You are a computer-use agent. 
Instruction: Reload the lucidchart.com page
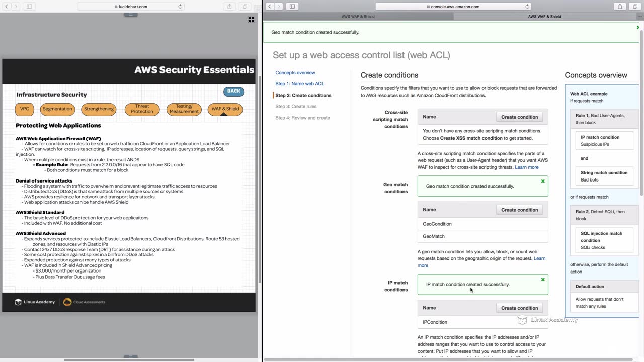pos(180,7)
